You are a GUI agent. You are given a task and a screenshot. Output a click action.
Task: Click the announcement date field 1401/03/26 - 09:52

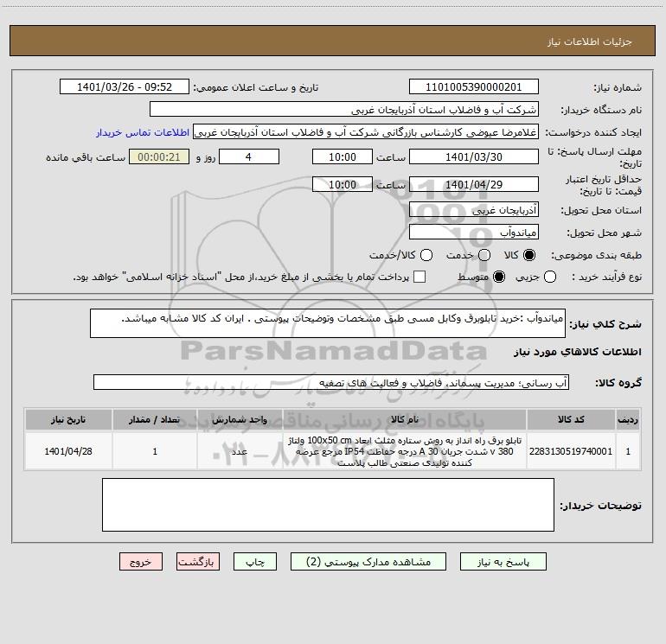(x=125, y=86)
